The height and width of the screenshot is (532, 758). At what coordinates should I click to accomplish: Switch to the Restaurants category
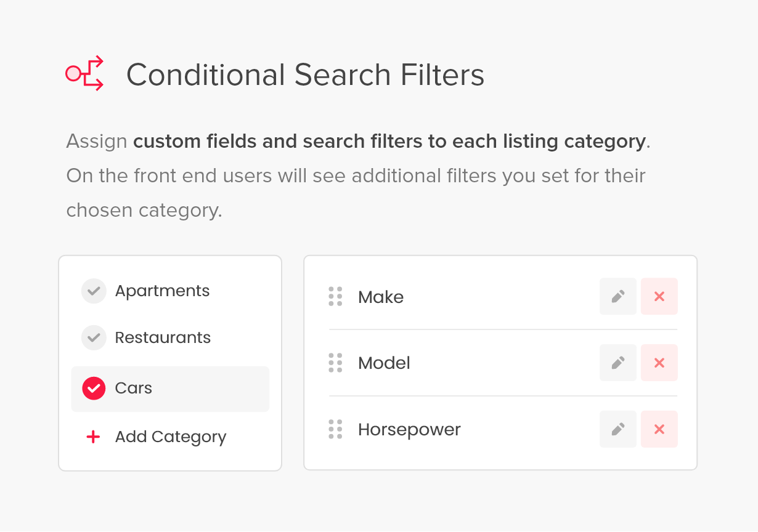[163, 337]
